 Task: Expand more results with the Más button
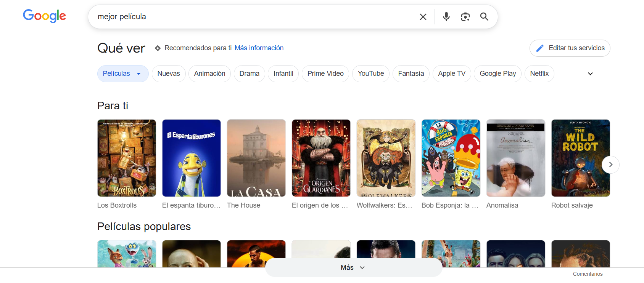point(354,267)
